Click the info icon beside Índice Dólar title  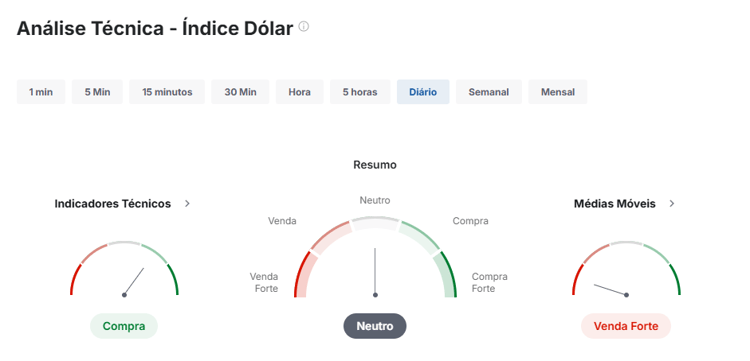(304, 26)
